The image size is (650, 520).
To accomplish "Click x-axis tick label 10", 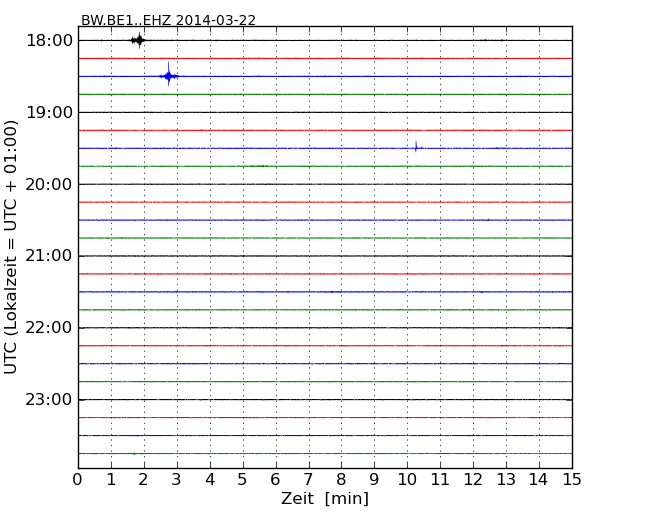I will point(407,479).
